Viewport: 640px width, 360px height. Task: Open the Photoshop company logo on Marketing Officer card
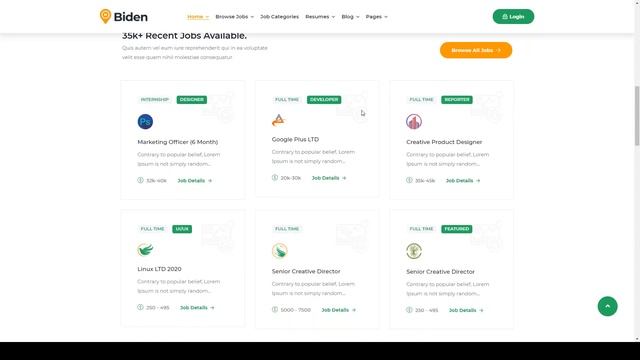[145, 122]
